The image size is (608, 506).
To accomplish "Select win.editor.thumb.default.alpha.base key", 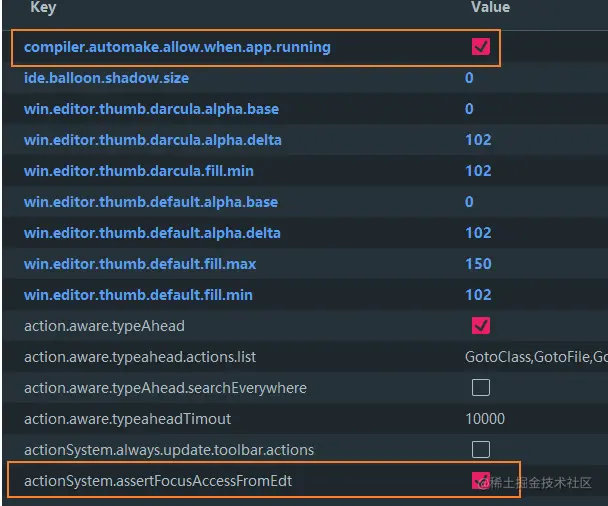I will (x=151, y=202).
